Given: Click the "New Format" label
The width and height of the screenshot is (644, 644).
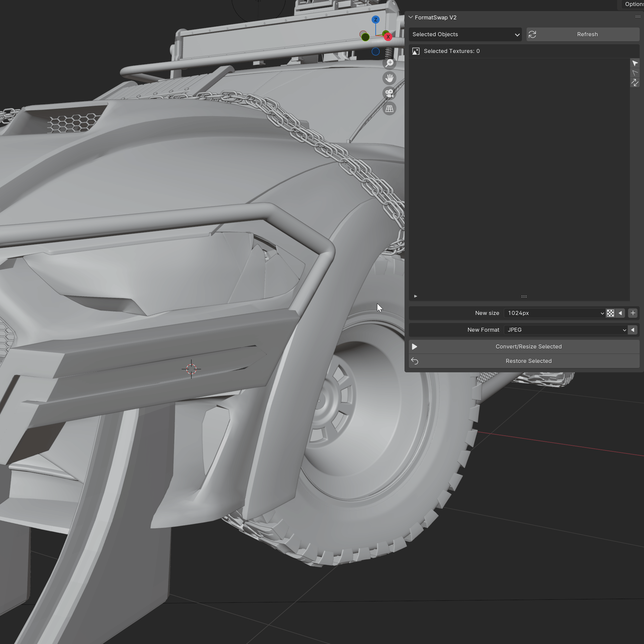Looking at the screenshot, I should [483, 330].
